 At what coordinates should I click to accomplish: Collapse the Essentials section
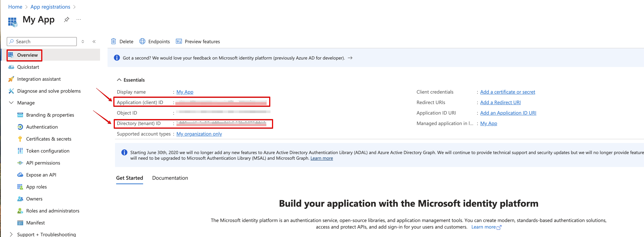tap(119, 80)
